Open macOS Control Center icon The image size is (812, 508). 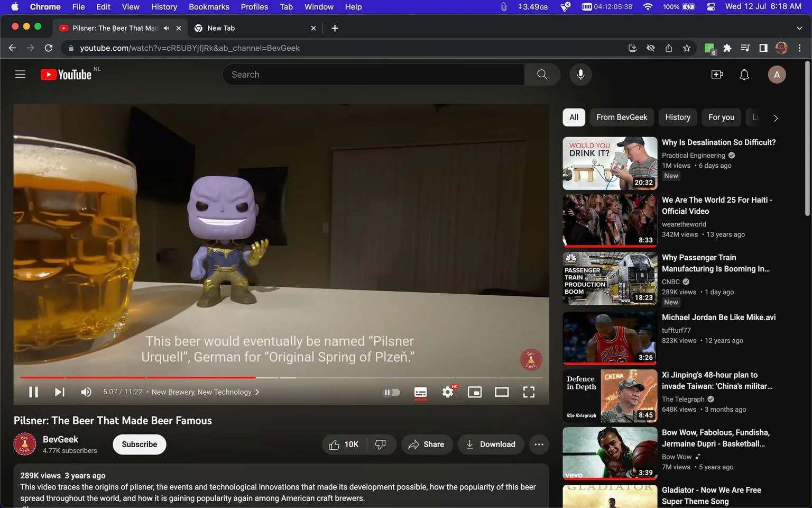(711, 7)
